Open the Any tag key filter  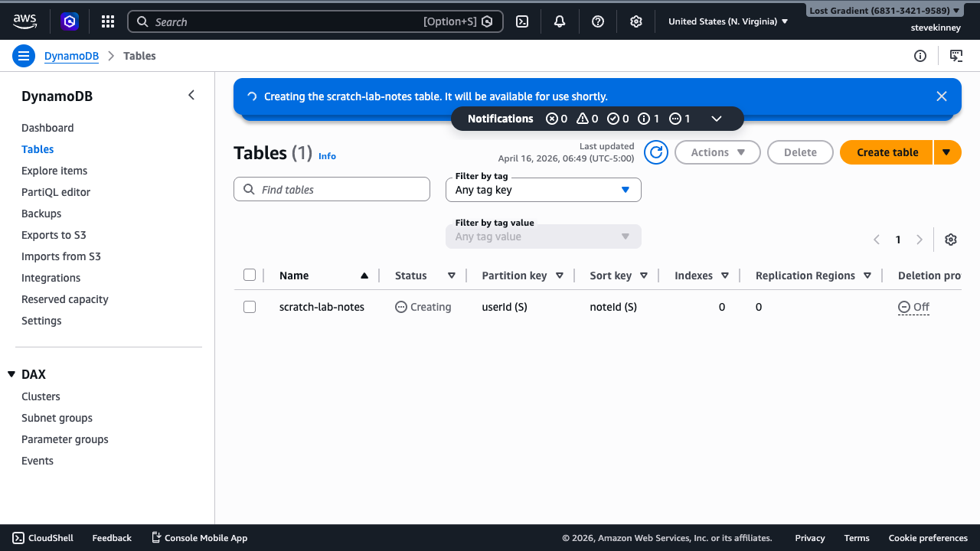pyautogui.click(x=544, y=190)
